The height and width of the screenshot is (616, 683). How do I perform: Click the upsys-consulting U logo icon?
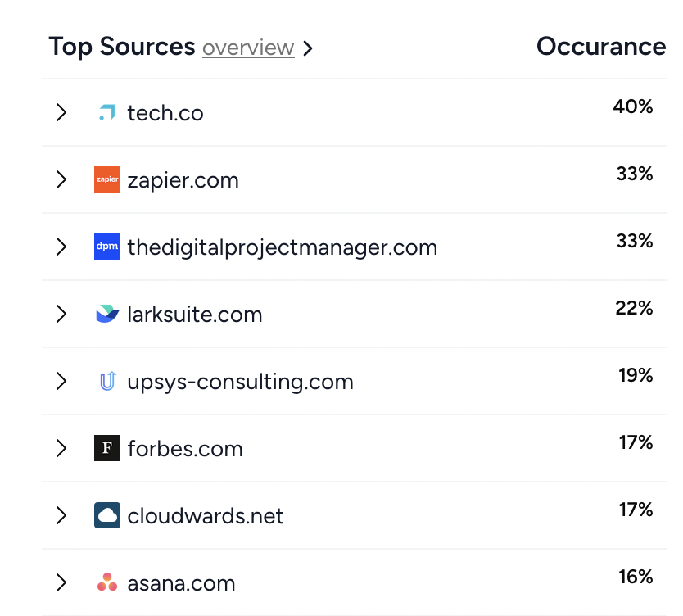tap(107, 381)
